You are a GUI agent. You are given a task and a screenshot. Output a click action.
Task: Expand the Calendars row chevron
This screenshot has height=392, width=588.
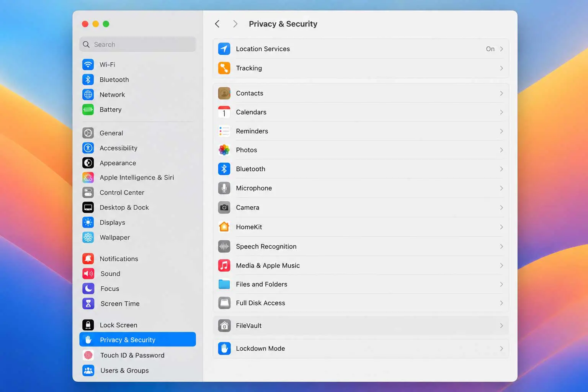(501, 112)
